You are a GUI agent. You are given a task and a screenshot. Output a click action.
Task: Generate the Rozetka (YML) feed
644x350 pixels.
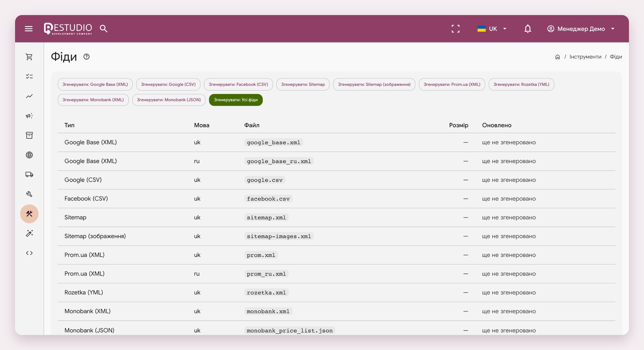521,84
